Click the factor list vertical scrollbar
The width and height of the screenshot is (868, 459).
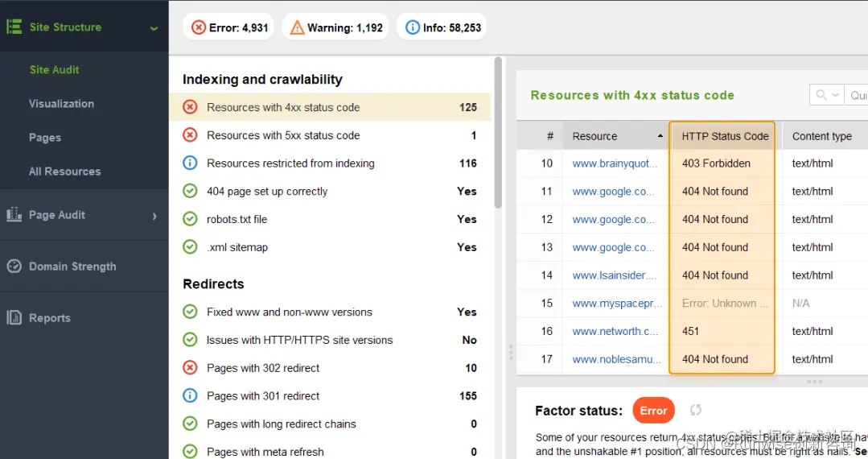498,133
